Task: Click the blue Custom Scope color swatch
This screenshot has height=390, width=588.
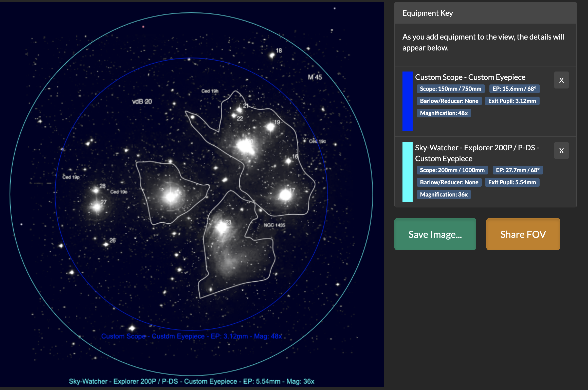Action: tap(407, 101)
